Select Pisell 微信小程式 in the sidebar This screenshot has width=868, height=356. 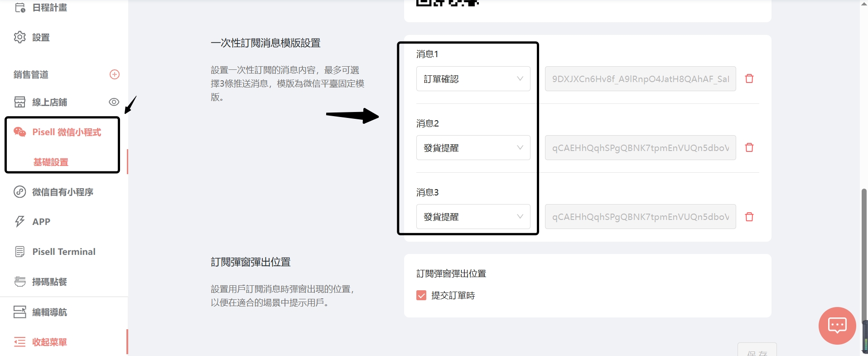point(67,132)
